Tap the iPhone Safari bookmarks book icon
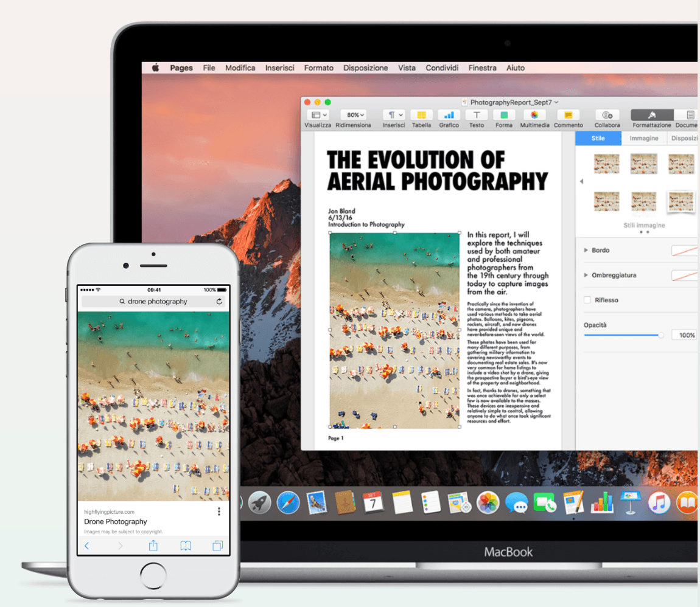Screen dimensions: 700x607 (186, 546)
